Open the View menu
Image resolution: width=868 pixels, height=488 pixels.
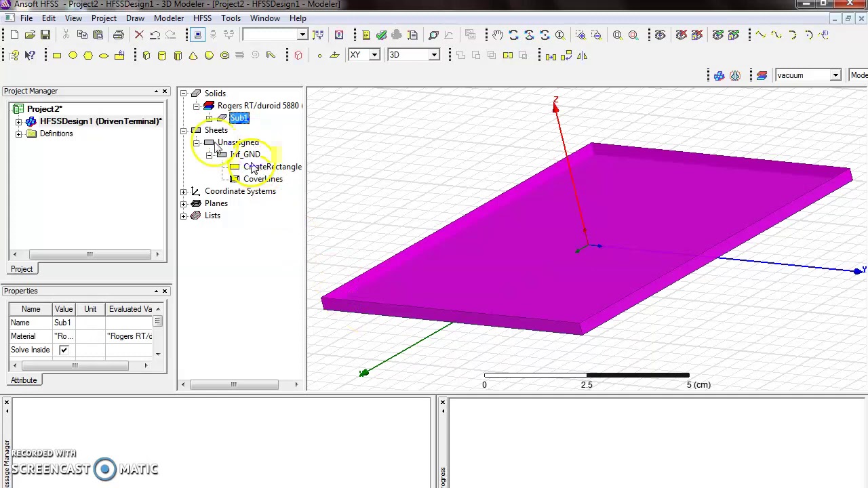tap(73, 18)
